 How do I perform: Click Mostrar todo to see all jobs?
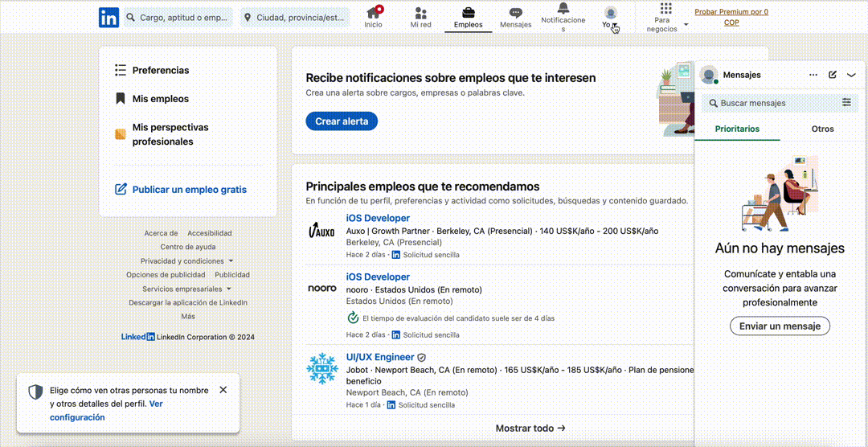(x=530, y=429)
